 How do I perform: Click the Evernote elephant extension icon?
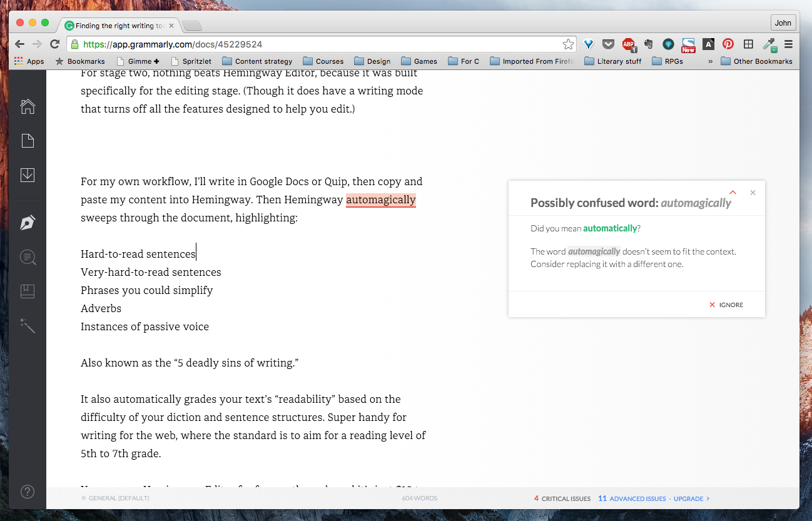648,44
